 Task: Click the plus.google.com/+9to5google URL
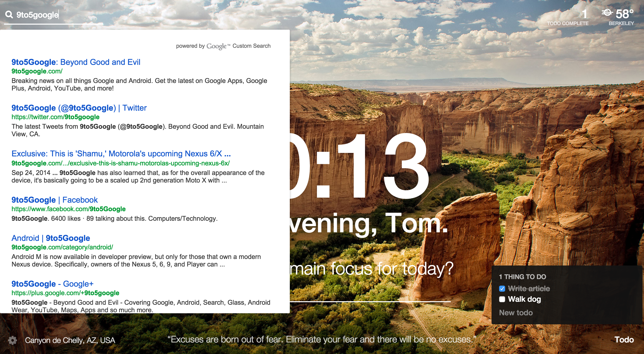pyautogui.click(x=65, y=293)
